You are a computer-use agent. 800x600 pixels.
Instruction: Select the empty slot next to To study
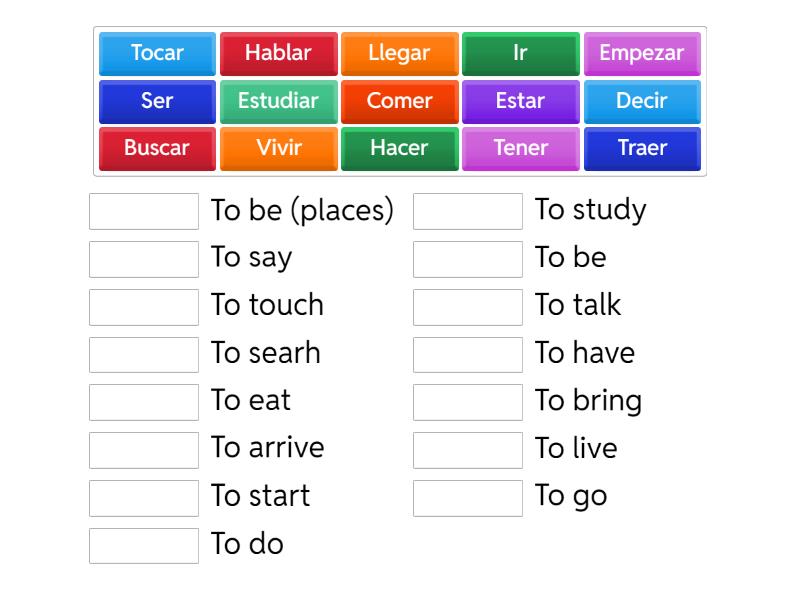pyautogui.click(x=468, y=211)
